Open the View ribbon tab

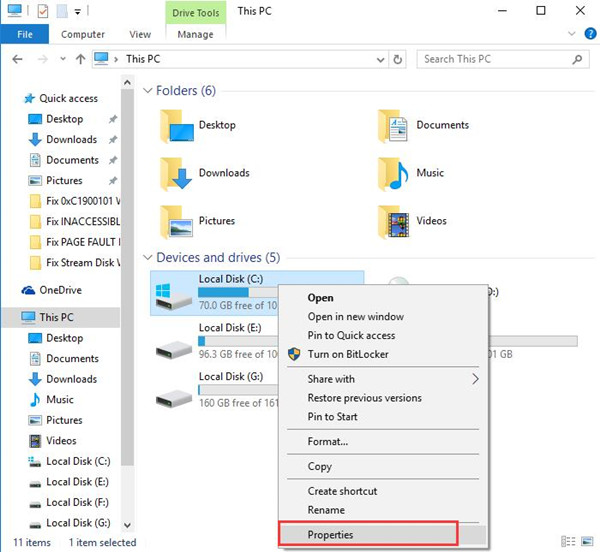coord(140,34)
